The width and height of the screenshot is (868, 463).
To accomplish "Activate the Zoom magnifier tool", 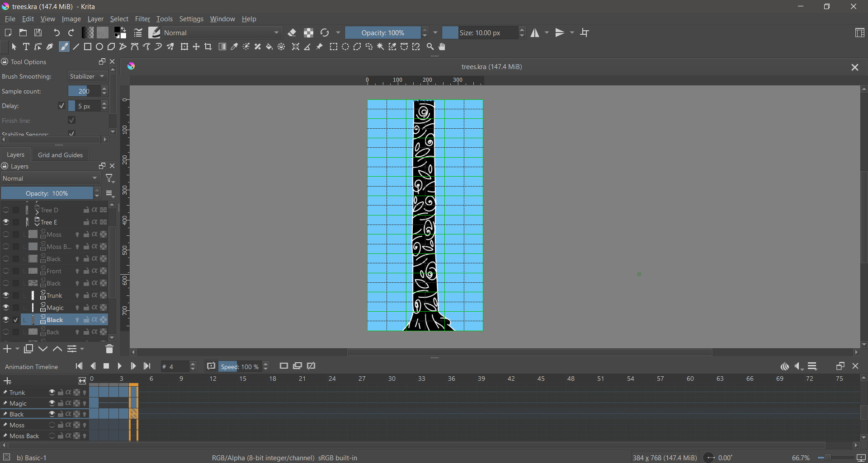I will (x=430, y=47).
